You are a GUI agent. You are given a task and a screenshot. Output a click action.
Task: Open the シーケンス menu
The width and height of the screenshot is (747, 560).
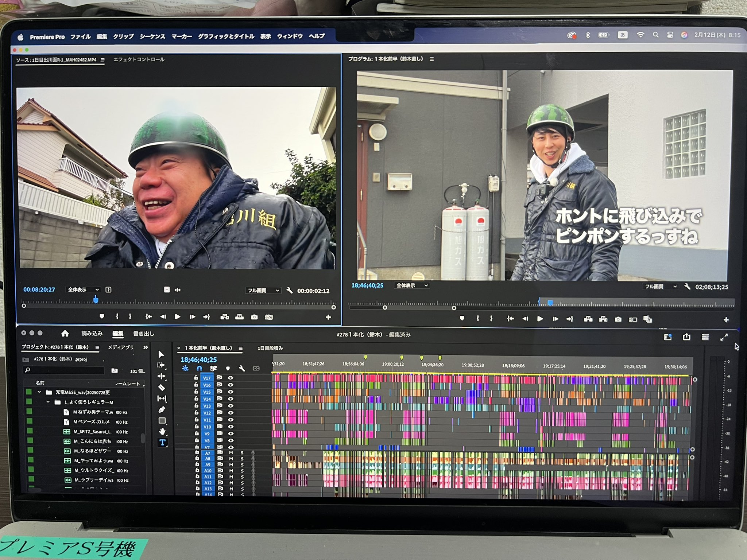pos(152,36)
